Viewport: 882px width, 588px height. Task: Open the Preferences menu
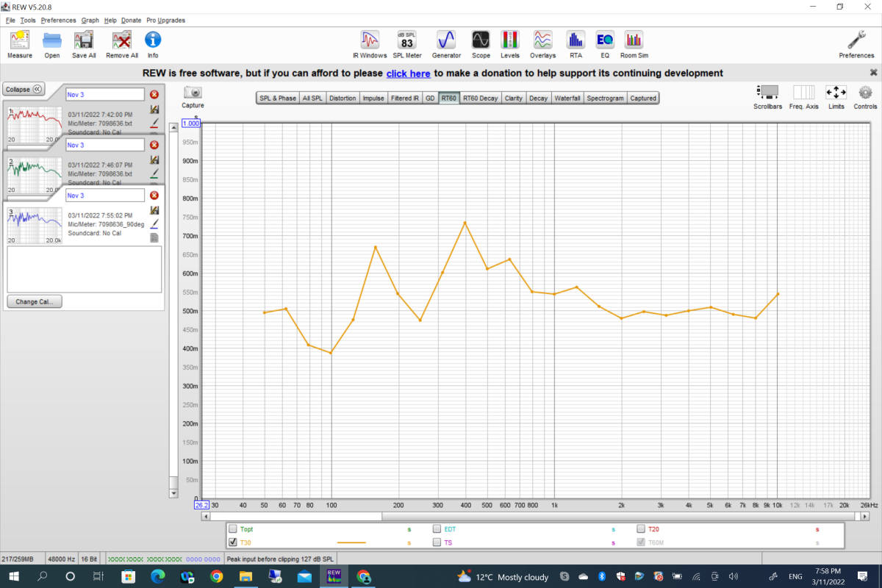[58, 20]
